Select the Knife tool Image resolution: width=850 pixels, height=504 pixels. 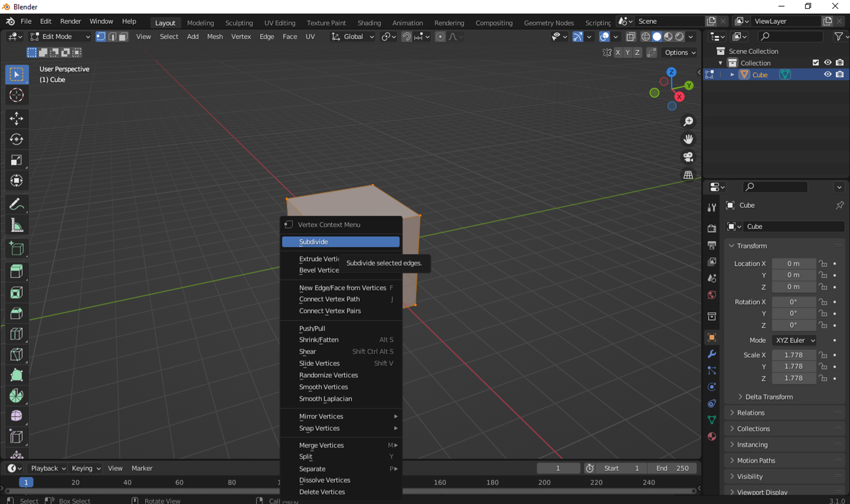[17, 354]
